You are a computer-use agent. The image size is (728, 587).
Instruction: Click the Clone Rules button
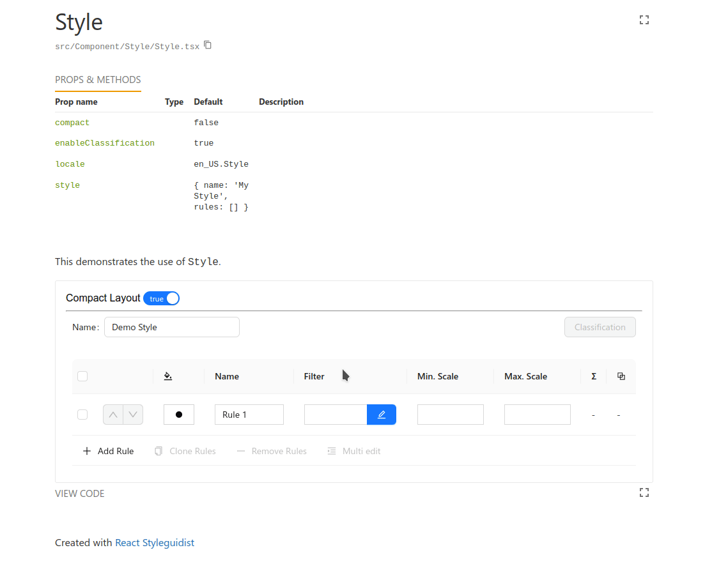[x=185, y=451]
